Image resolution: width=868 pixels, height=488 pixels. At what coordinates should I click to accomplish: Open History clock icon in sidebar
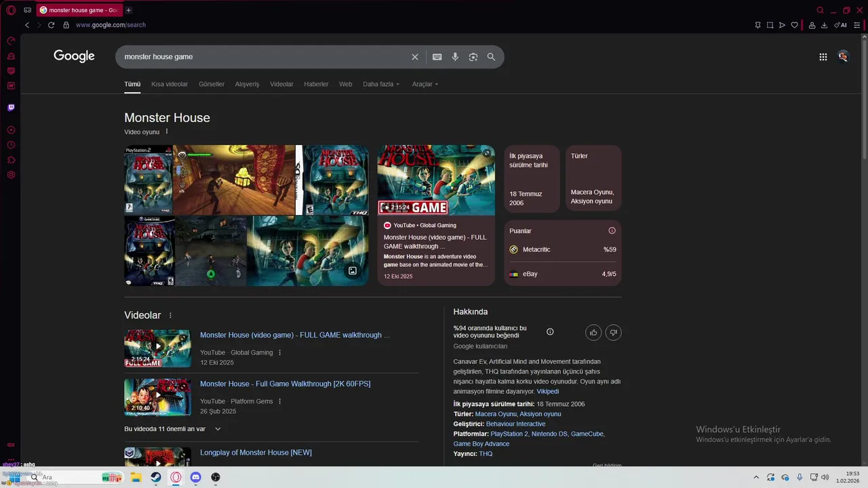tap(11, 145)
